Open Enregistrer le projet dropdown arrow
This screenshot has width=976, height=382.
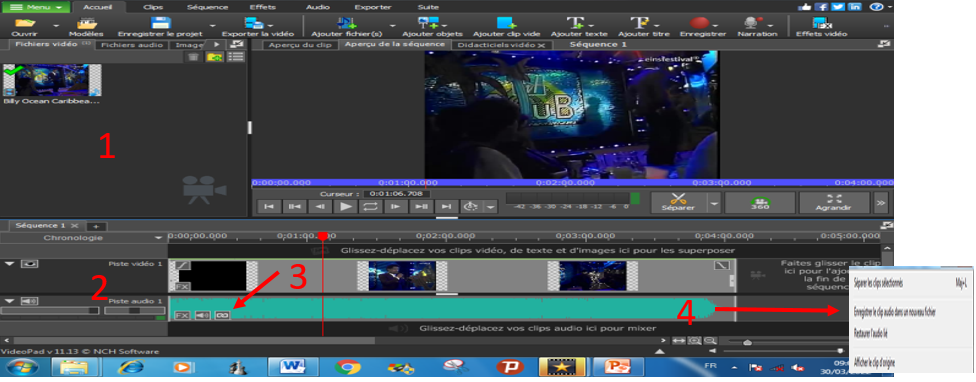click(212, 26)
